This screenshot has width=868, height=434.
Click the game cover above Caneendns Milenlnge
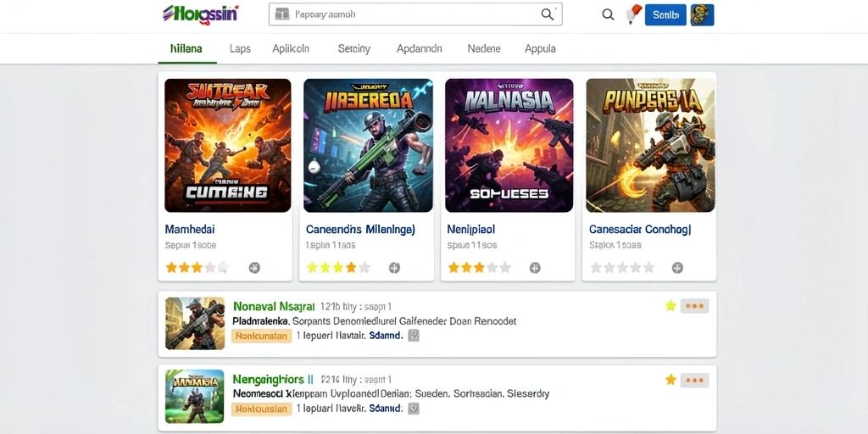[368, 146]
